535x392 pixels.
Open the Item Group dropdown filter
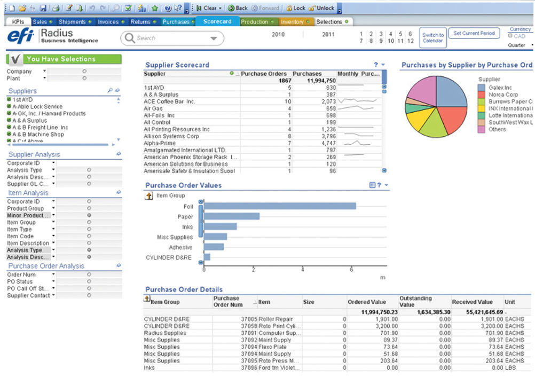(53, 222)
